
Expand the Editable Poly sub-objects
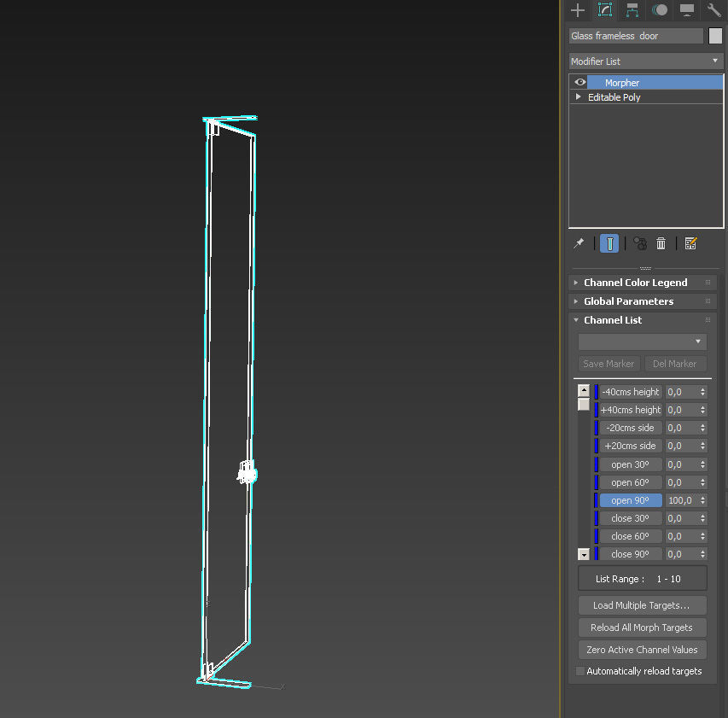pos(578,96)
